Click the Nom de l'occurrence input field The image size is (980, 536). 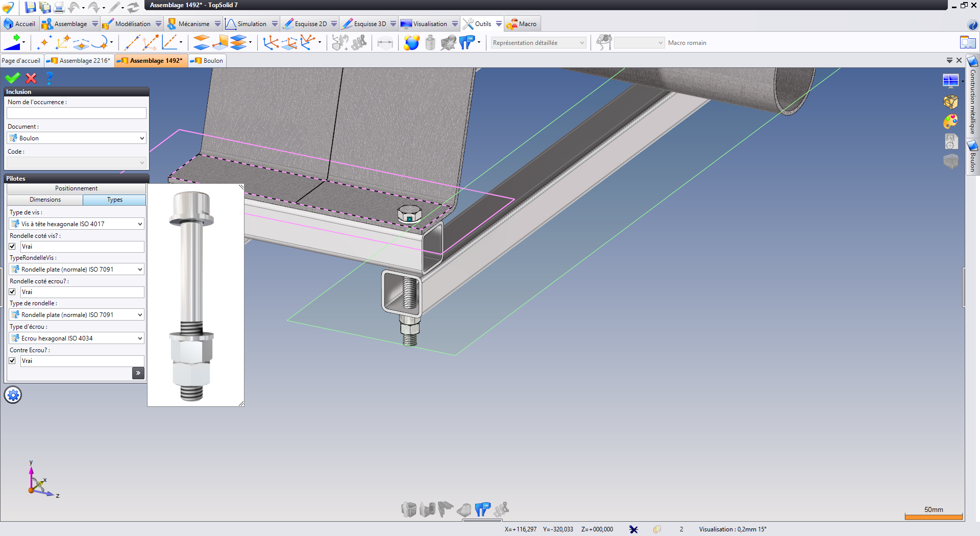coord(77,113)
